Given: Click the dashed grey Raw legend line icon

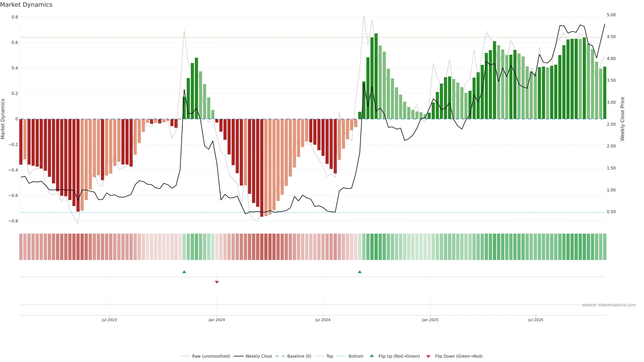Looking at the screenshot, I should [x=185, y=356].
